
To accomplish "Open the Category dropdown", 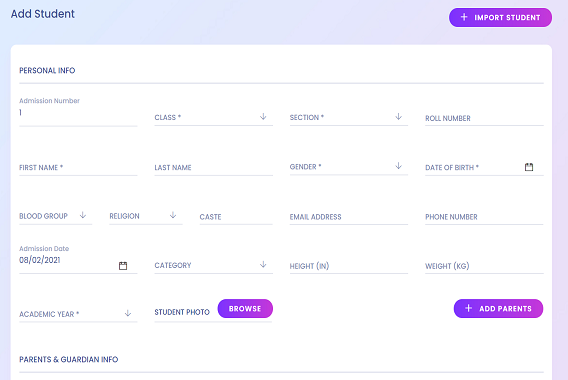I will click(213, 265).
